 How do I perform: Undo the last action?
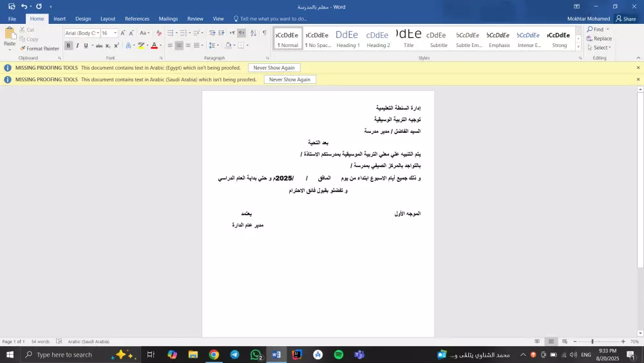pos(24,6)
